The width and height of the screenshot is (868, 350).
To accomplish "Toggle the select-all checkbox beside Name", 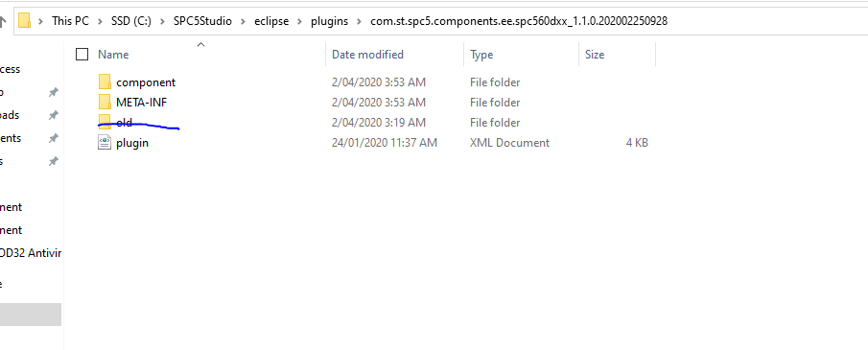I will click(x=82, y=55).
